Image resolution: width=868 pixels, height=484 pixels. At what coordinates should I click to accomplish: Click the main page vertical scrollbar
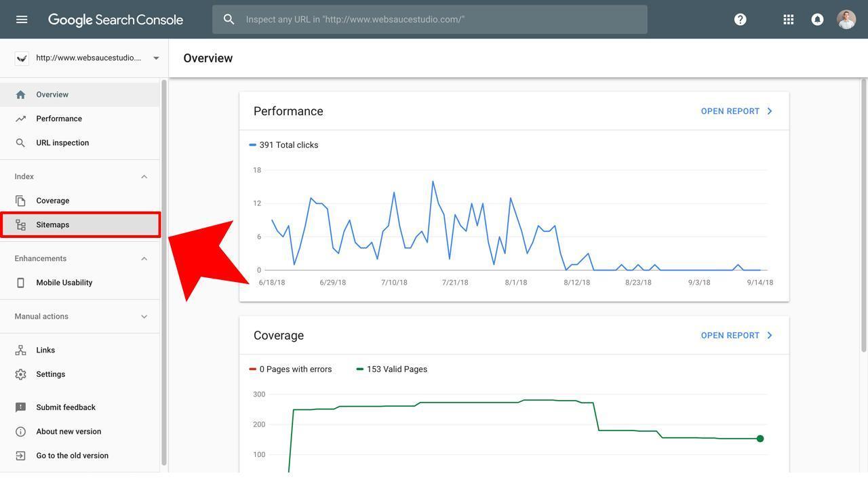coord(864,215)
